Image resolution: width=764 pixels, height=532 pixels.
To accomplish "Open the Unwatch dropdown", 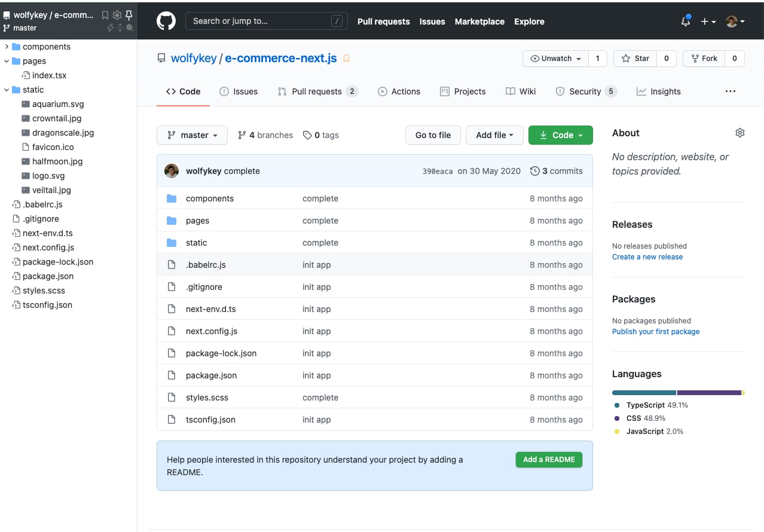I will click(555, 59).
